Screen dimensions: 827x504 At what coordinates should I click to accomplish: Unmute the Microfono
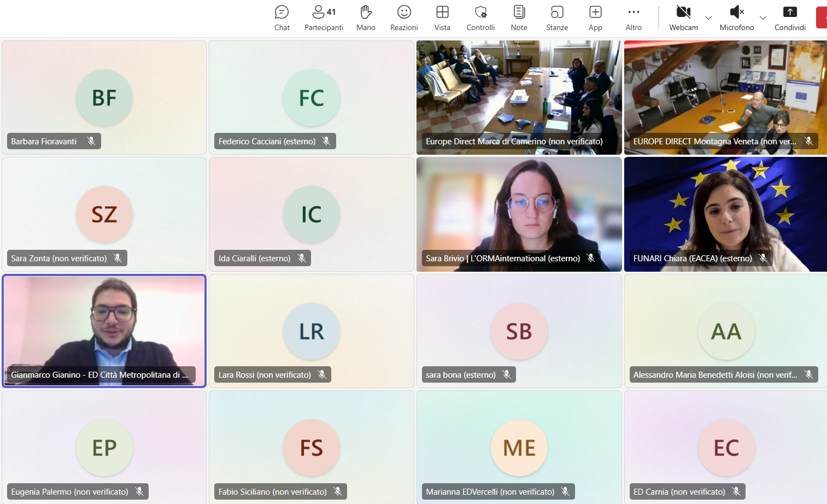[x=736, y=18]
